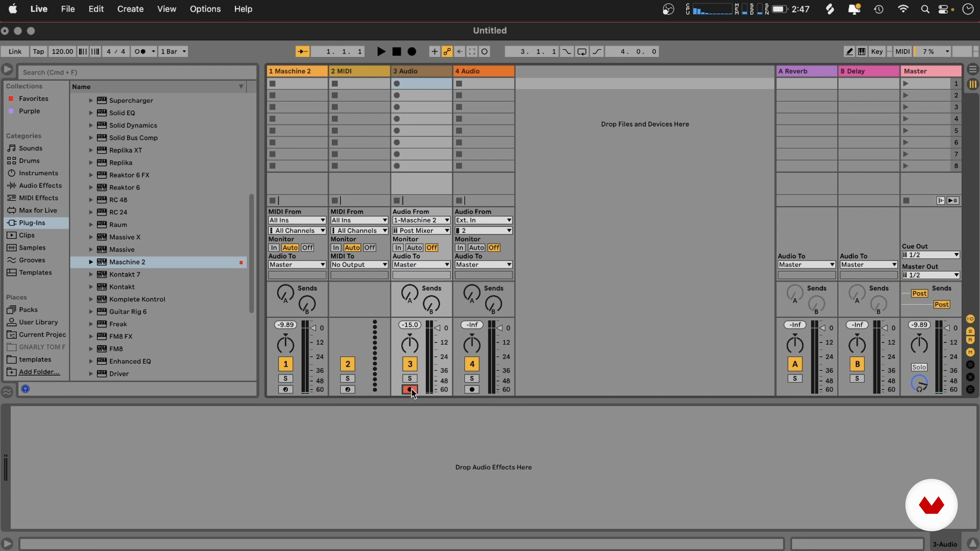Click the MIDI Overdub plus button
980x551 pixels.
point(434,51)
